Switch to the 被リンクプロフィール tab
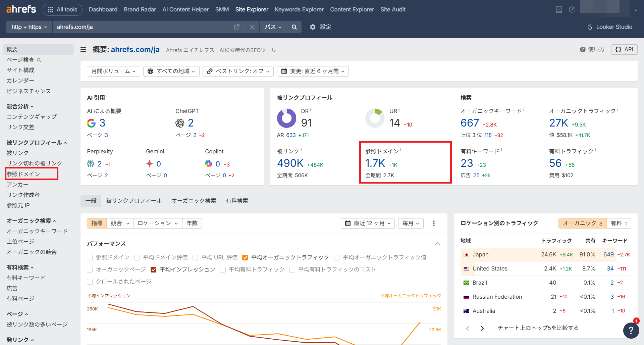The width and height of the screenshot is (644, 345). point(133,200)
